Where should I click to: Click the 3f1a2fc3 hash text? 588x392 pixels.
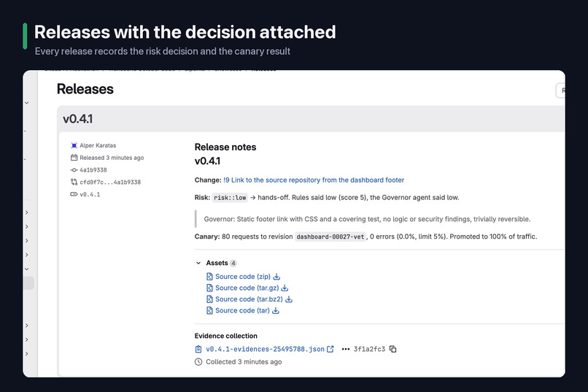[x=369, y=349]
